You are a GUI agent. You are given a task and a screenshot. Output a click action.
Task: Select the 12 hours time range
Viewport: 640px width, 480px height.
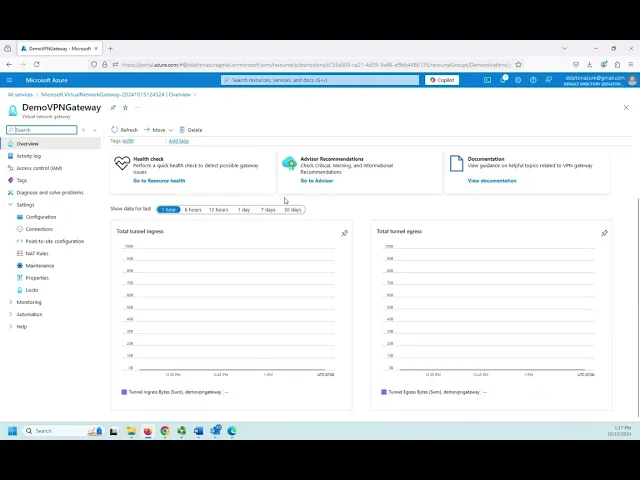coord(218,209)
